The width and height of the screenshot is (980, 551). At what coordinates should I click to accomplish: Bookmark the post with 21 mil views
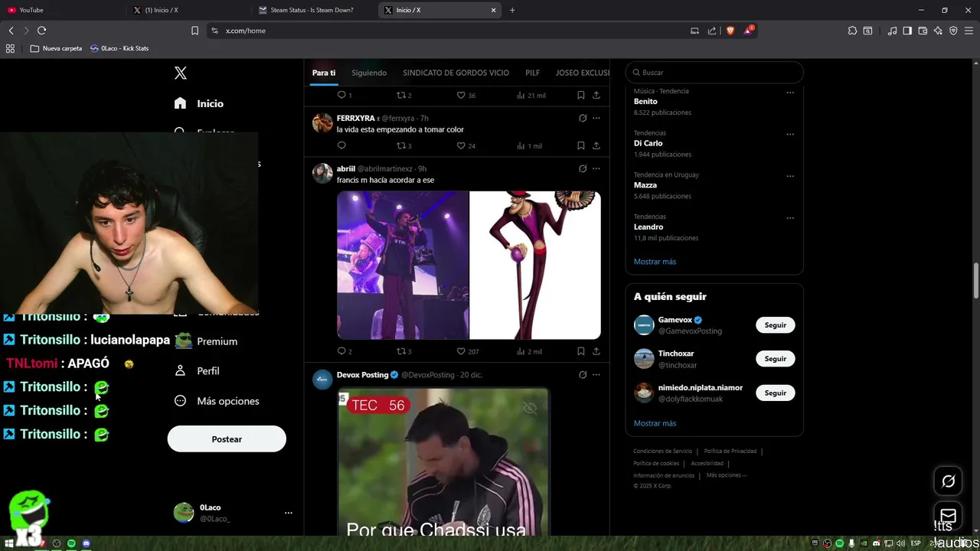580,95
